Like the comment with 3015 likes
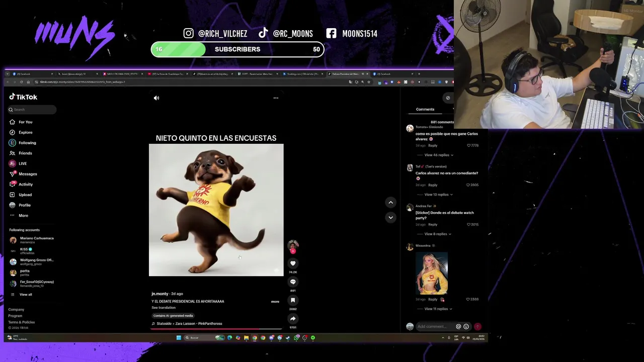Screen dimensions: 644x362 (472, 225)
